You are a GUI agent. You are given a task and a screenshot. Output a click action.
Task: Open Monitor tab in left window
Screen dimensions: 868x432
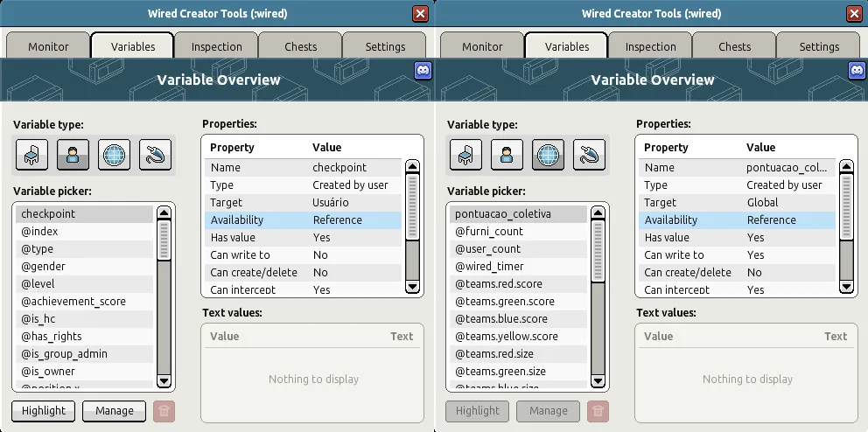48,45
